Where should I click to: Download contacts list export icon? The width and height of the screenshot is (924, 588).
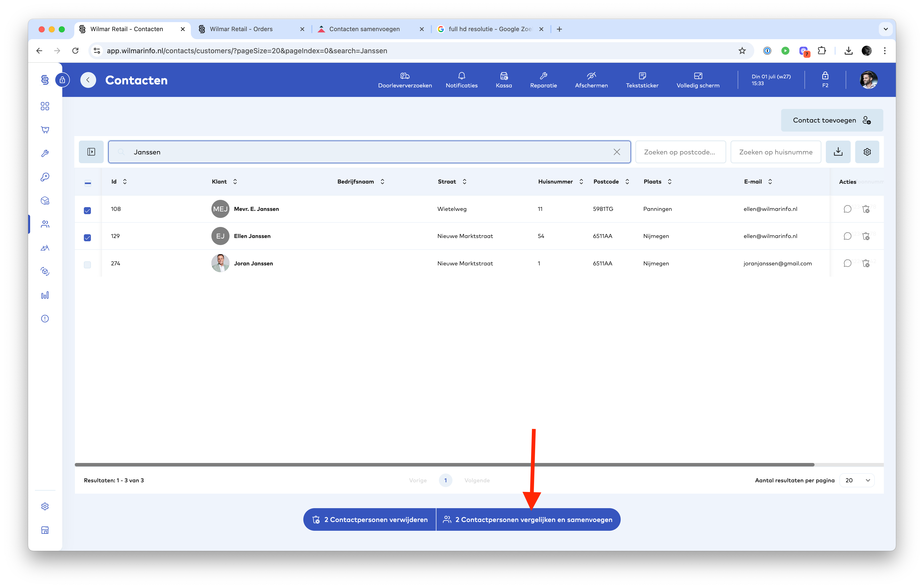[838, 152]
